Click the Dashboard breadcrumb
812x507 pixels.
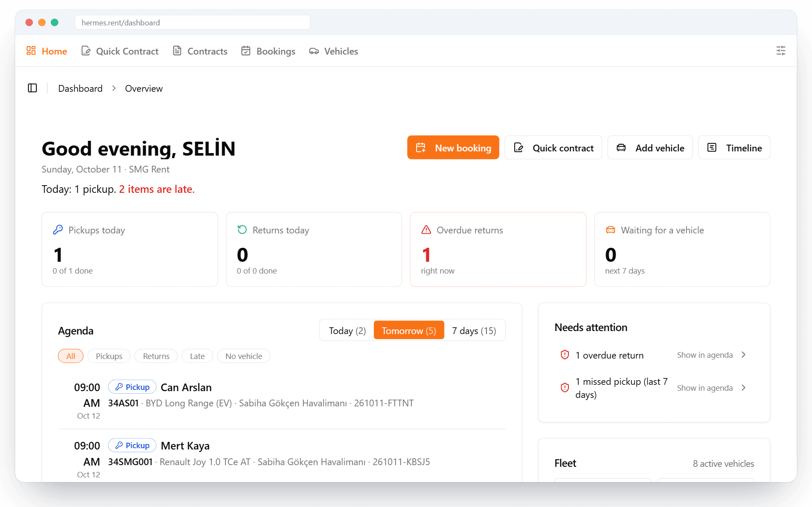(x=80, y=88)
